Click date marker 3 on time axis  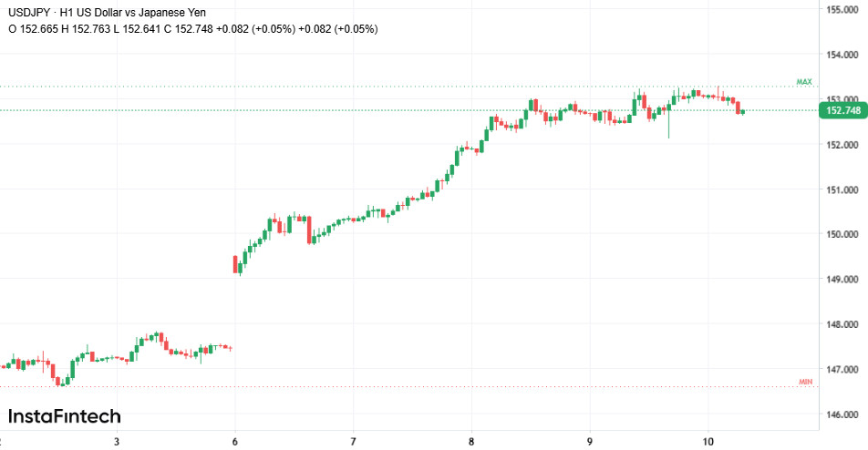pos(118,441)
